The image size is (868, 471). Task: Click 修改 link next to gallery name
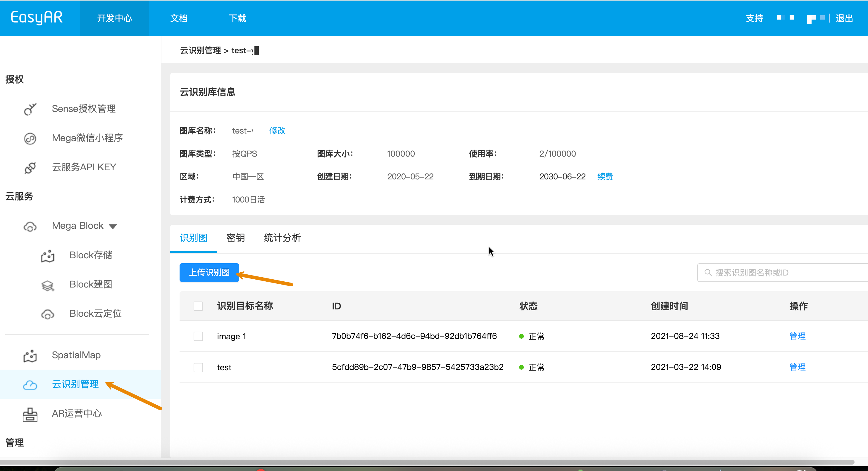pyautogui.click(x=277, y=131)
